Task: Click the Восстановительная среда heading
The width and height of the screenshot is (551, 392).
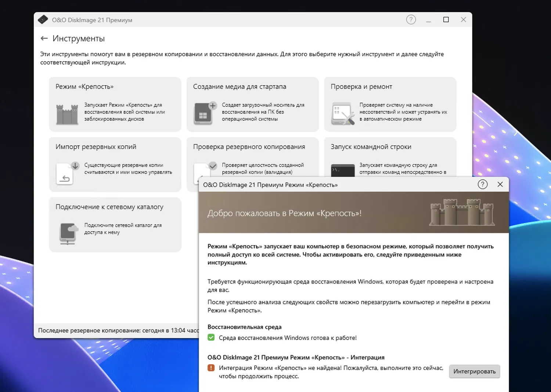Action: coord(245,327)
